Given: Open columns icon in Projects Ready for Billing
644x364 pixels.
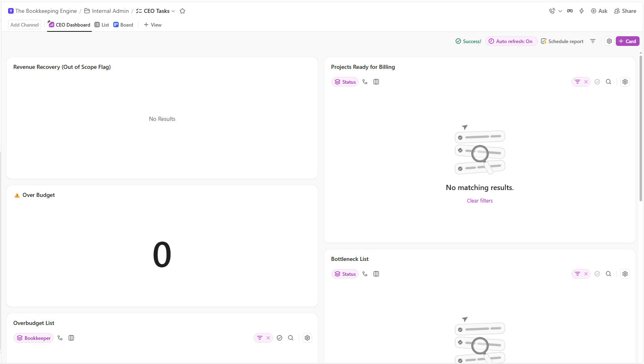Looking at the screenshot, I should coord(376,82).
